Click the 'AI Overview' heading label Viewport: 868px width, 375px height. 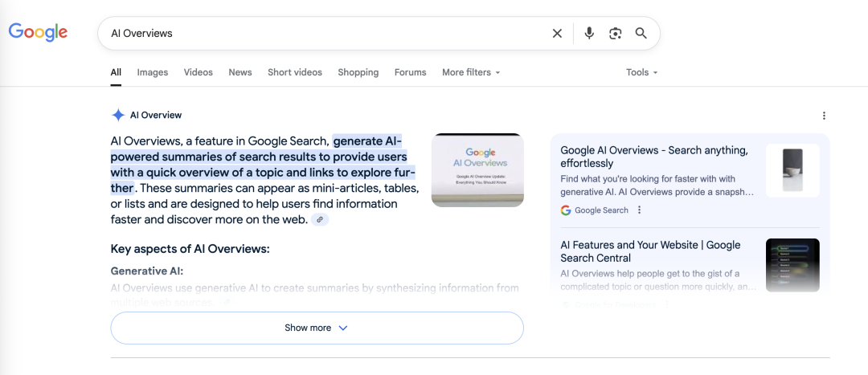click(x=156, y=115)
